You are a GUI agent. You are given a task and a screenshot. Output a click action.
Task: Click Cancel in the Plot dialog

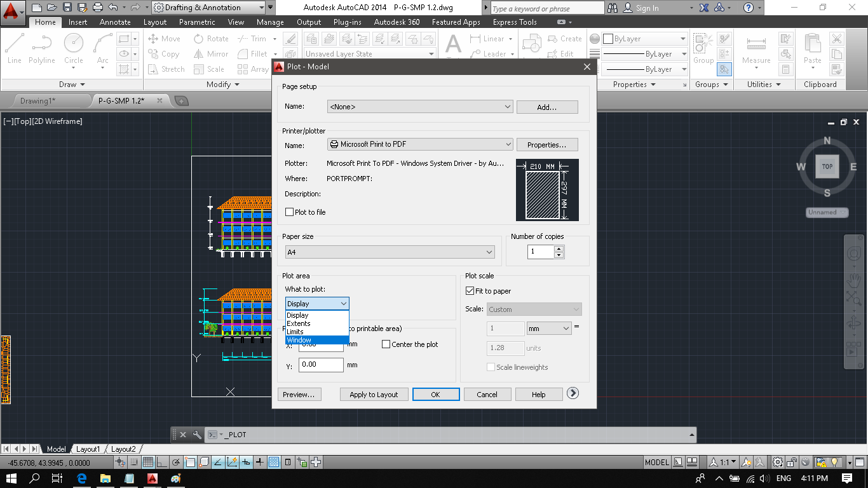[x=487, y=395]
